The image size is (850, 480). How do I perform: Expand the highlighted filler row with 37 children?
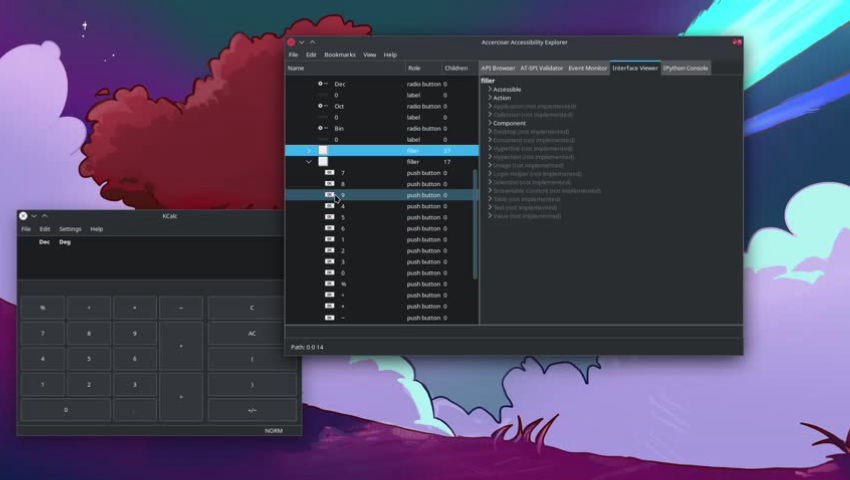click(x=309, y=150)
